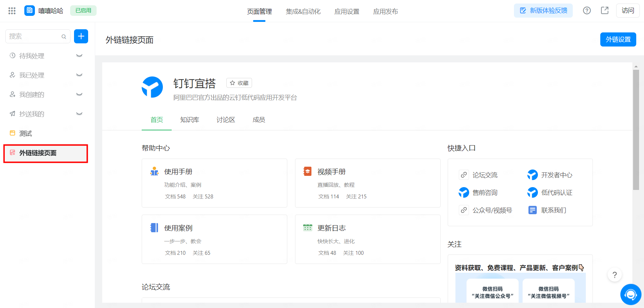Click the page vertical scrollbar

click(636, 130)
